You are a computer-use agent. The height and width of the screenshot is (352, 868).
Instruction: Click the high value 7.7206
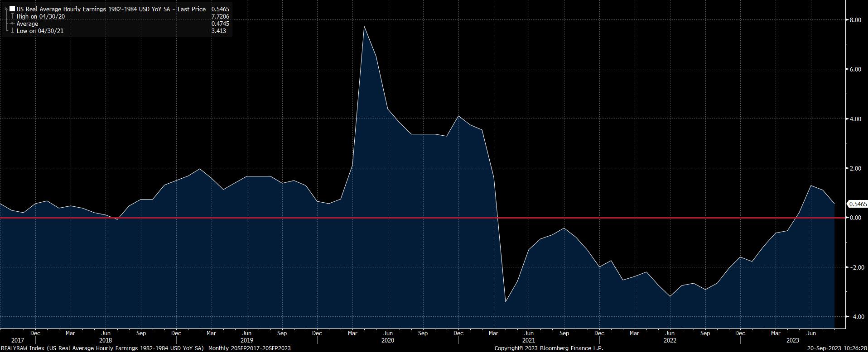click(220, 16)
